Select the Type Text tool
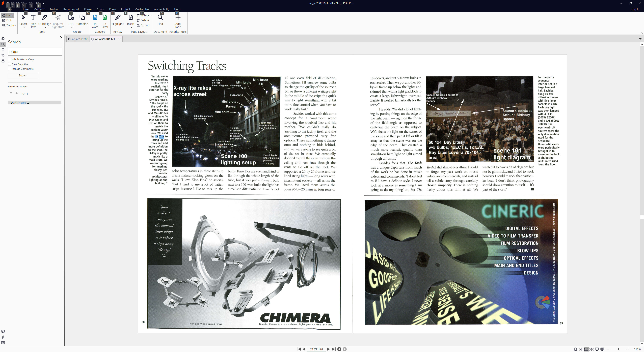Screen dimensions: 644x352 coord(33,18)
